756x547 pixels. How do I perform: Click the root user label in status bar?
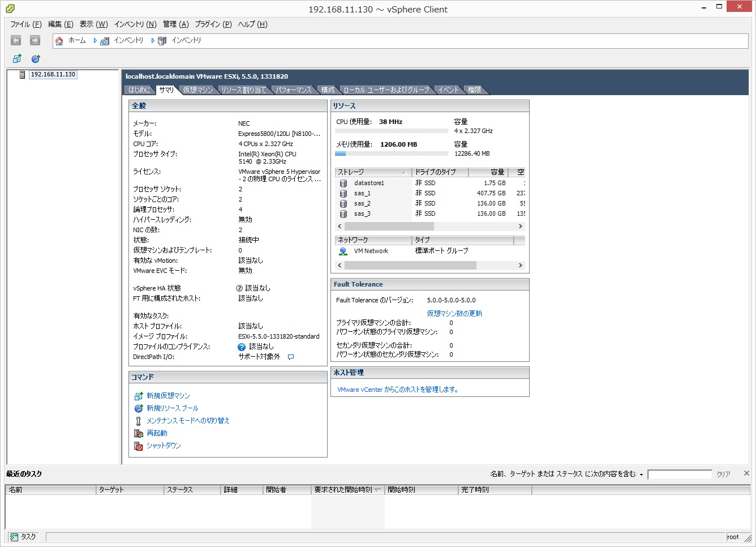pyautogui.click(x=733, y=537)
